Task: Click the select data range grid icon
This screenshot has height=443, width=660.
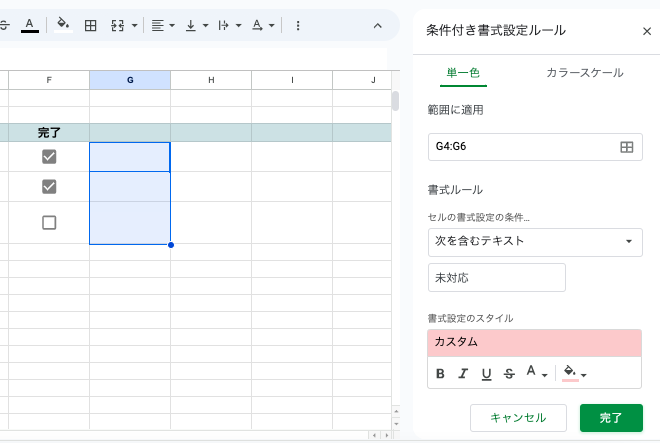Action: [626, 147]
